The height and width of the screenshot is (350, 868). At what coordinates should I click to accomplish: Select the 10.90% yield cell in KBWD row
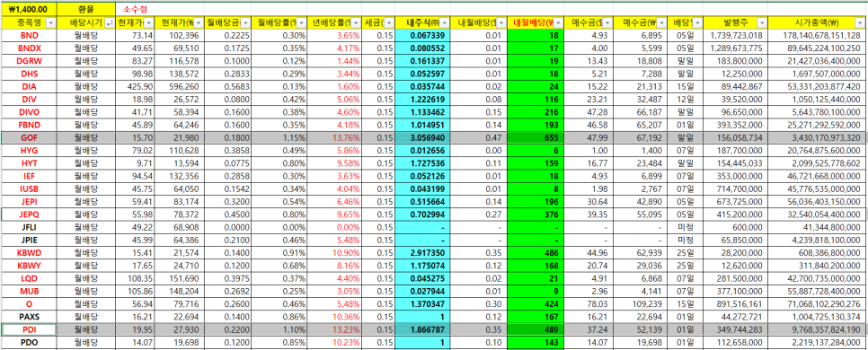pyautogui.click(x=335, y=252)
